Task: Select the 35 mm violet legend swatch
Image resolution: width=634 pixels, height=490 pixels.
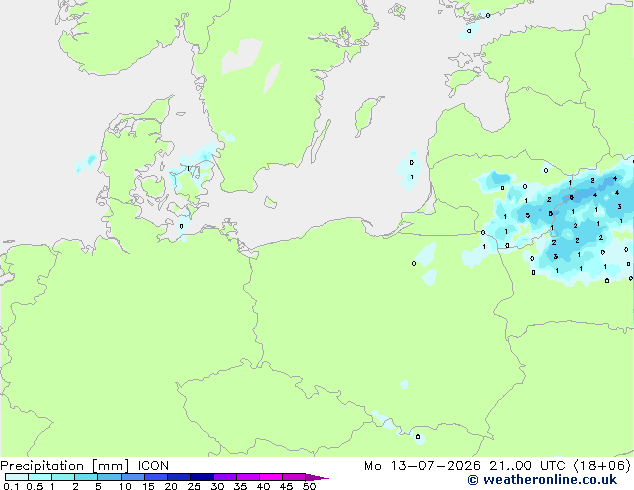Action: [x=248, y=477]
